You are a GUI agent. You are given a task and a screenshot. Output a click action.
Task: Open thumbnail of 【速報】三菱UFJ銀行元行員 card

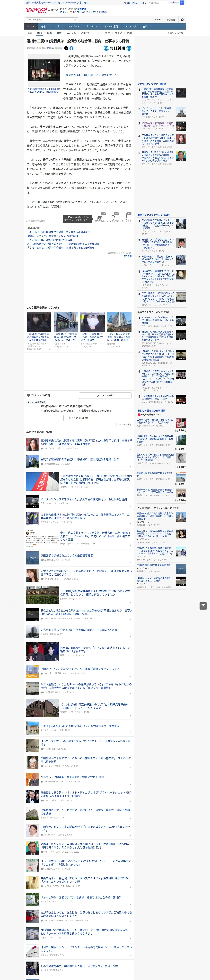coord(92,322)
